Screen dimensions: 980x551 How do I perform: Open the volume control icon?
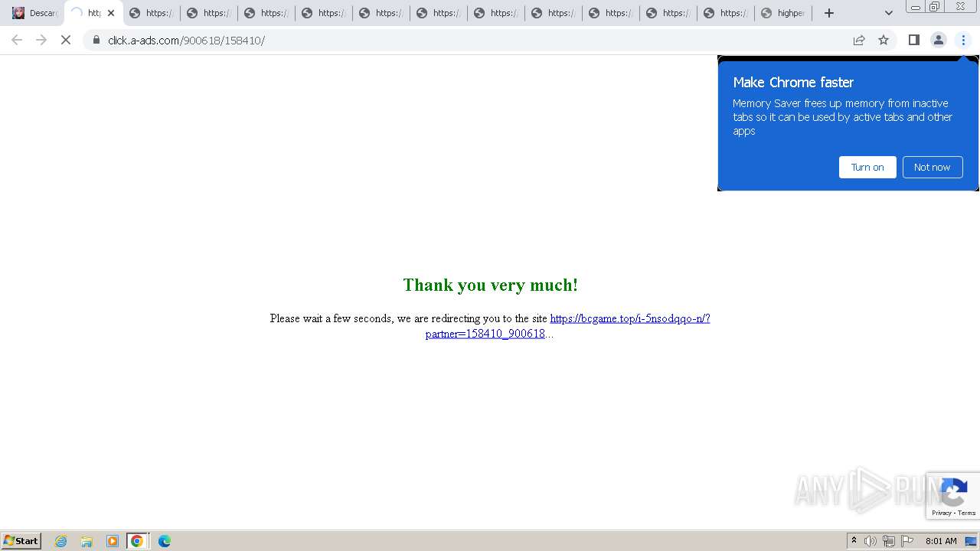pyautogui.click(x=871, y=541)
